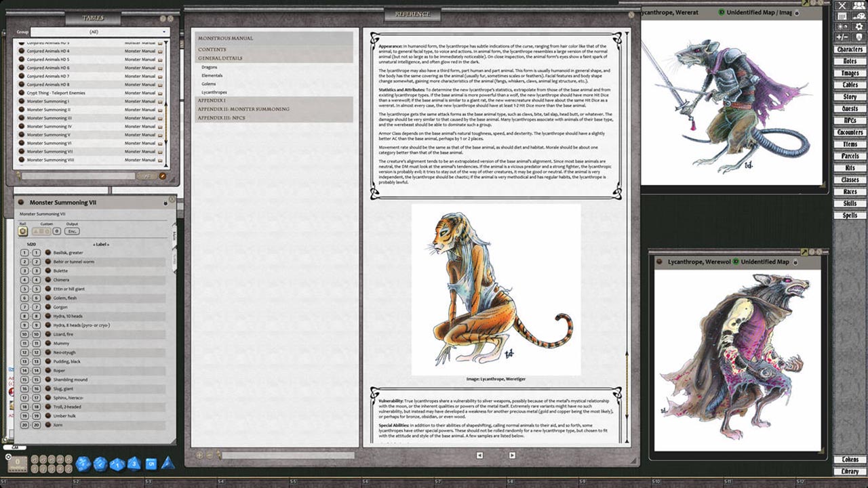This screenshot has height=488, width=868.
Task: Click the Roll dice button in table
Action: coord(23,231)
